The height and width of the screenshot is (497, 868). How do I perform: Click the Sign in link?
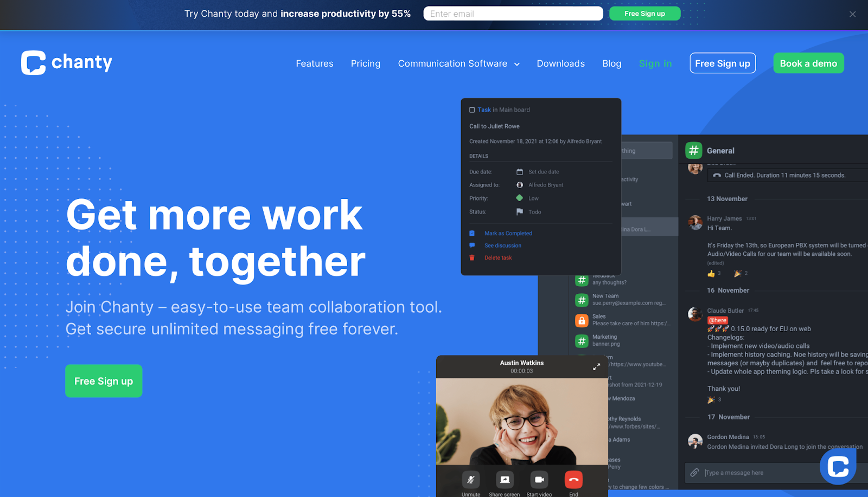(655, 63)
